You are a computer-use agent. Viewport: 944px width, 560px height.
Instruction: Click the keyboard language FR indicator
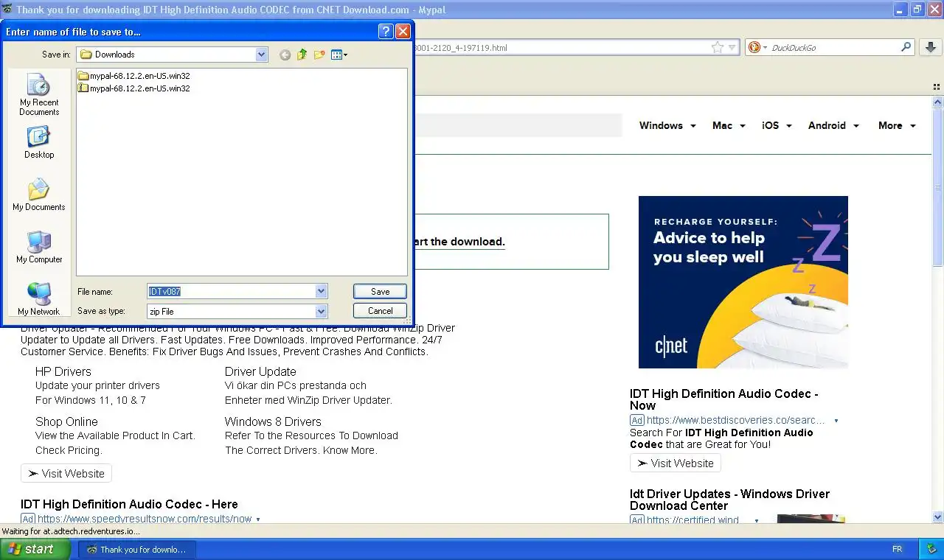click(898, 549)
